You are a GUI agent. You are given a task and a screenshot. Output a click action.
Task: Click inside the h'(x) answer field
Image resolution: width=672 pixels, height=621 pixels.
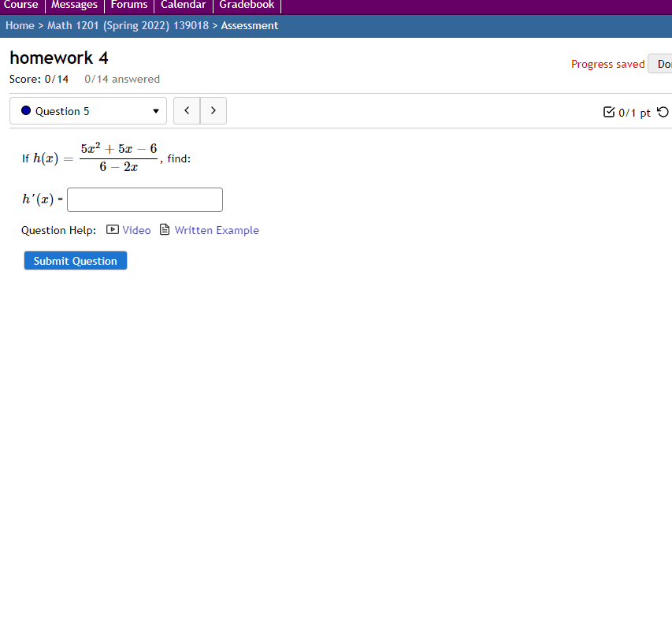point(144,199)
